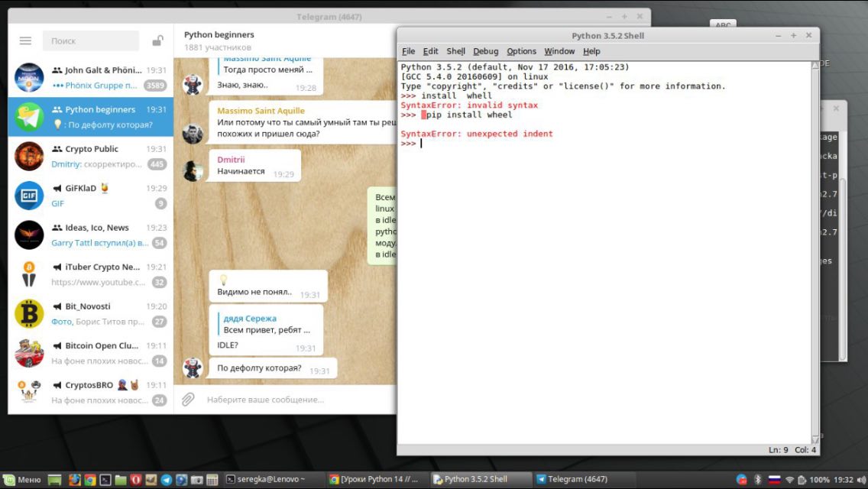Launch Telegram from taskbar quick launch
The width and height of the screenshot is (868, 489).
point(166,480)
